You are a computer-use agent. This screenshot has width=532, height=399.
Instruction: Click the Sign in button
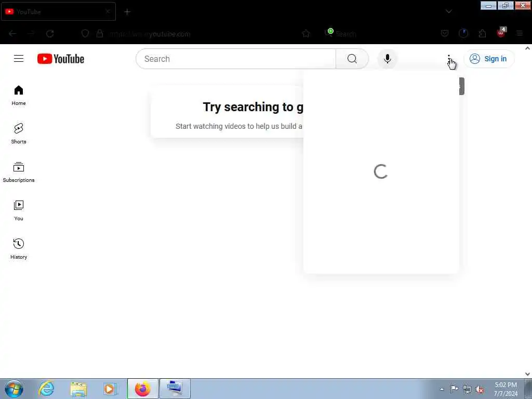click(489, 59)
